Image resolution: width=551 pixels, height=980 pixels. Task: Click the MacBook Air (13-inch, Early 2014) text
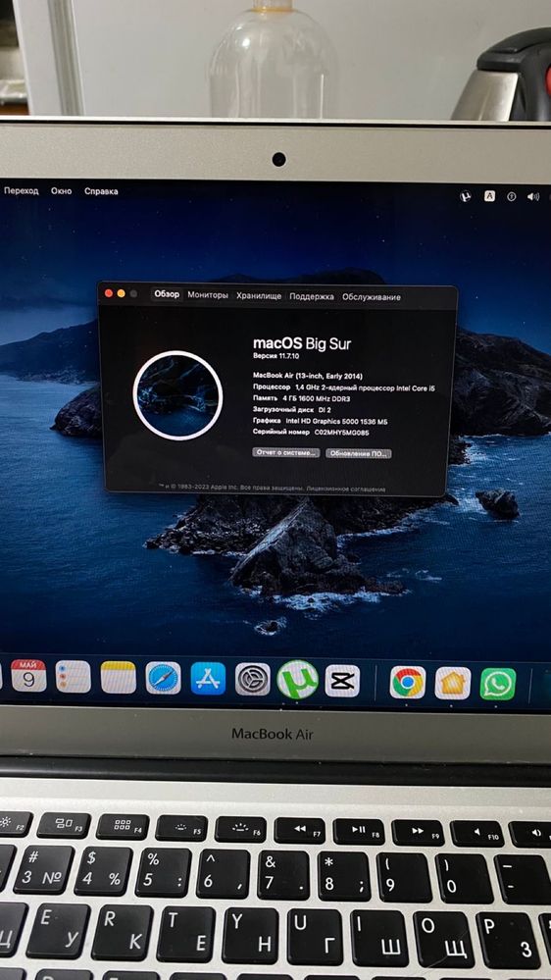[x=307, y=376]
